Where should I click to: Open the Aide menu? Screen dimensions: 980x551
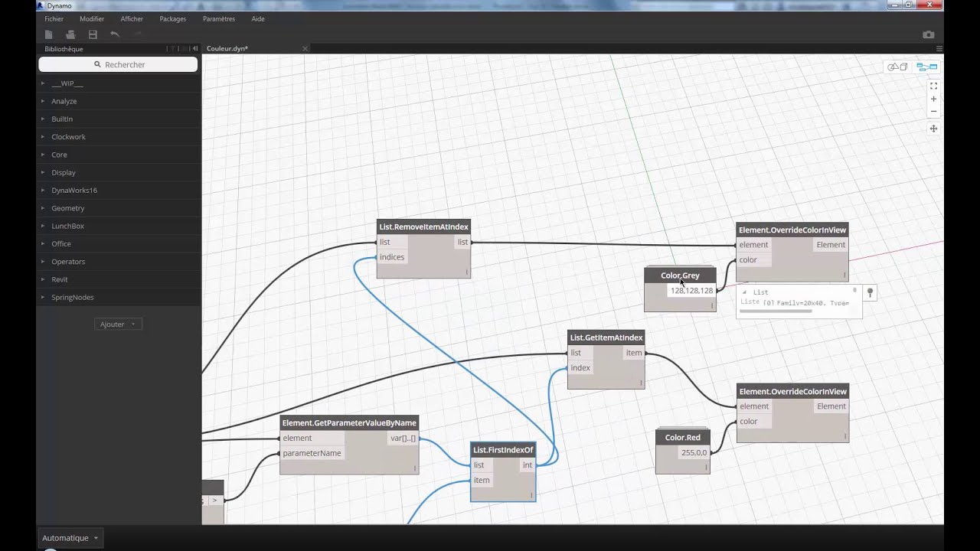(x=258, y=19)
